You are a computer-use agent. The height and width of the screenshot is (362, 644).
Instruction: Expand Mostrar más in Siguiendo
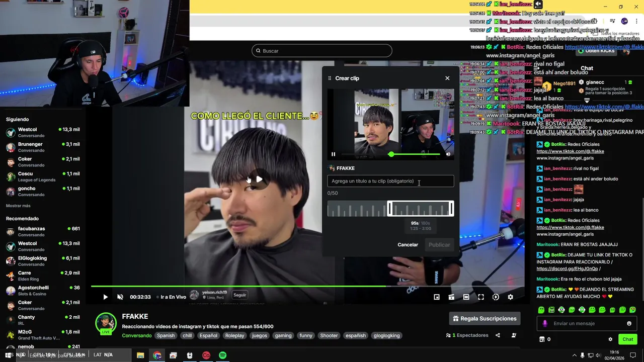coord(18,206)
